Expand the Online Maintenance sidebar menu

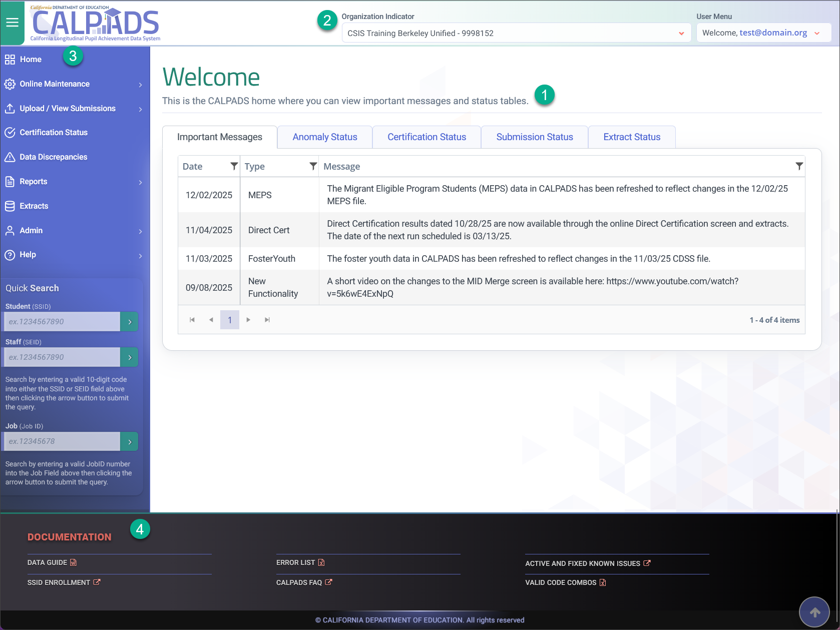(74, 84)
